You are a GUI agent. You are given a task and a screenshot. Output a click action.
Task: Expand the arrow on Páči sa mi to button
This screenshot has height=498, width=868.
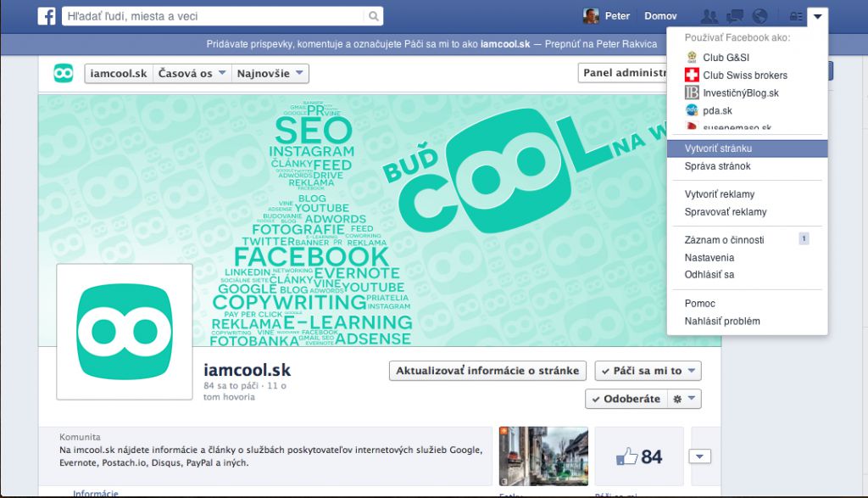(x=692, y=371)
